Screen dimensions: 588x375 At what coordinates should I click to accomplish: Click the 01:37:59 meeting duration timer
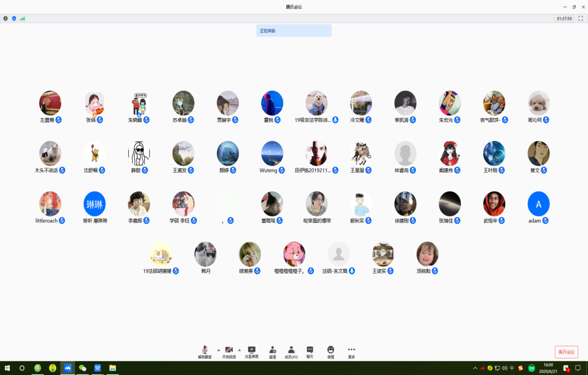(x=564, y=18)
